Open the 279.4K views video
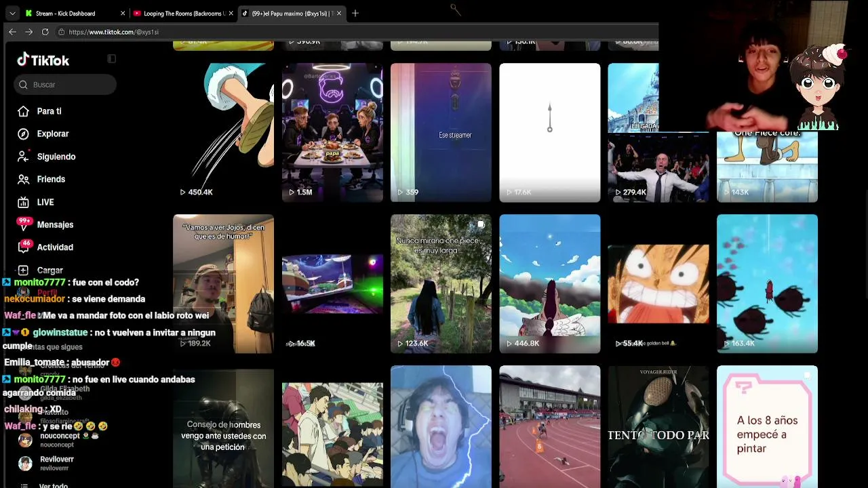This screenshot has width=868, height=488. coord(658,167)
